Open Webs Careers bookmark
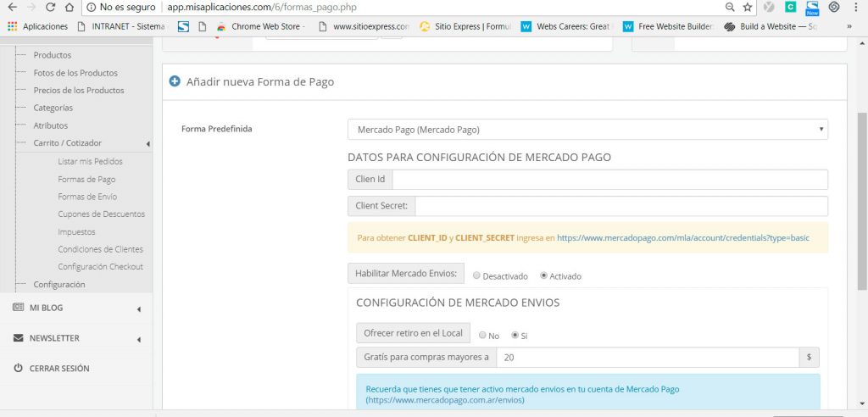Image resolution: width=868 pixels, height=417 pixels. tap(567, 26)
